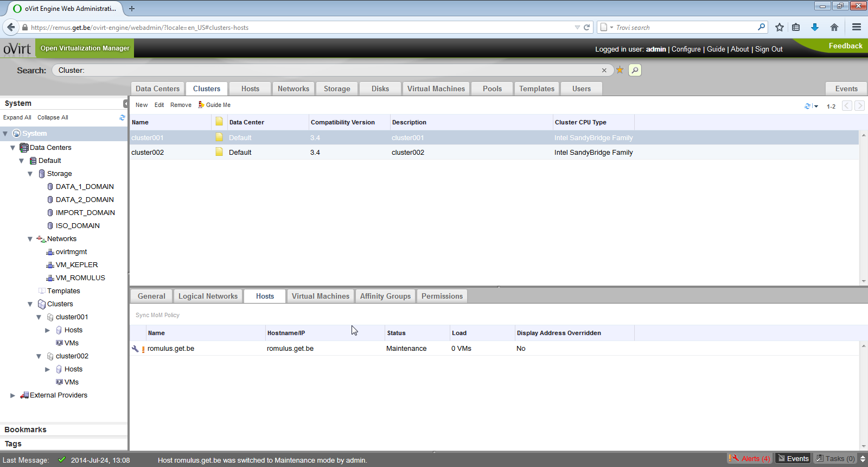Collapse the Networks tree node
868x467 pixels.
tap(30, 239)
